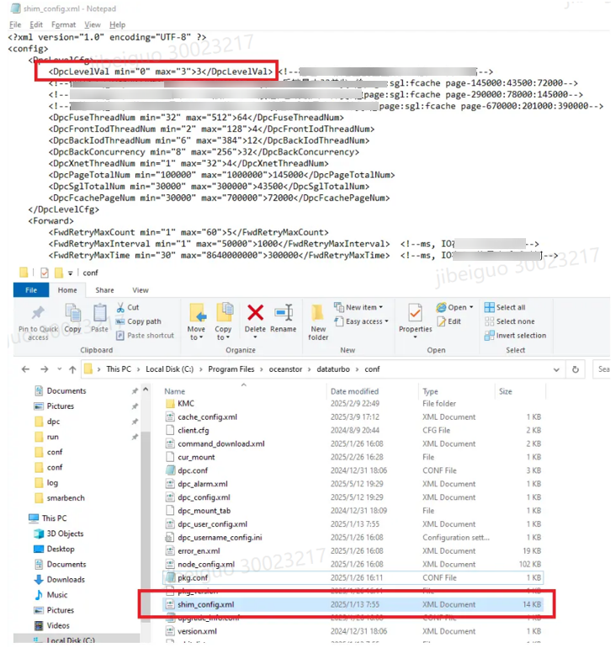Open the Format menu in Notepad
The height and width of the screenshot is (648, 611).
tap(63, 24)
